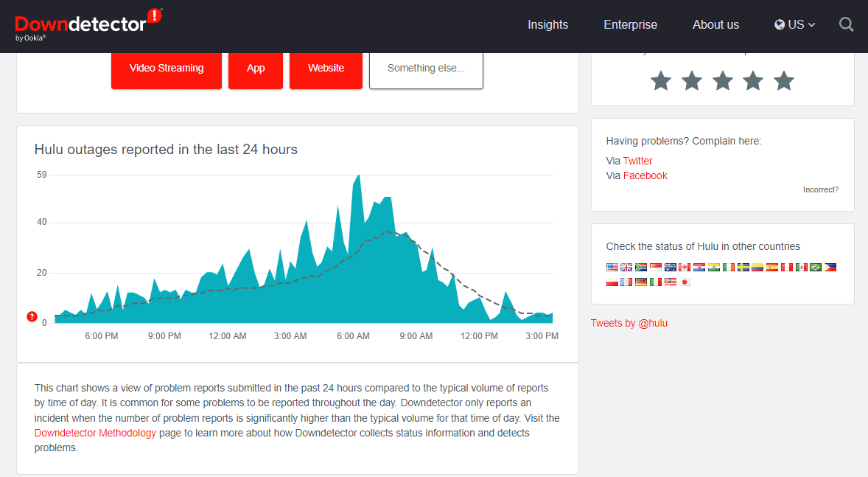Click the Something else... button
The height and width of the screenshot is (477, 868).
[x=426, y=69]
